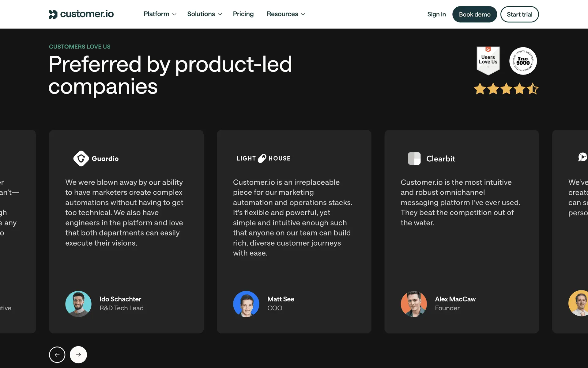Click the star rating row

click(x=506, y=89)
